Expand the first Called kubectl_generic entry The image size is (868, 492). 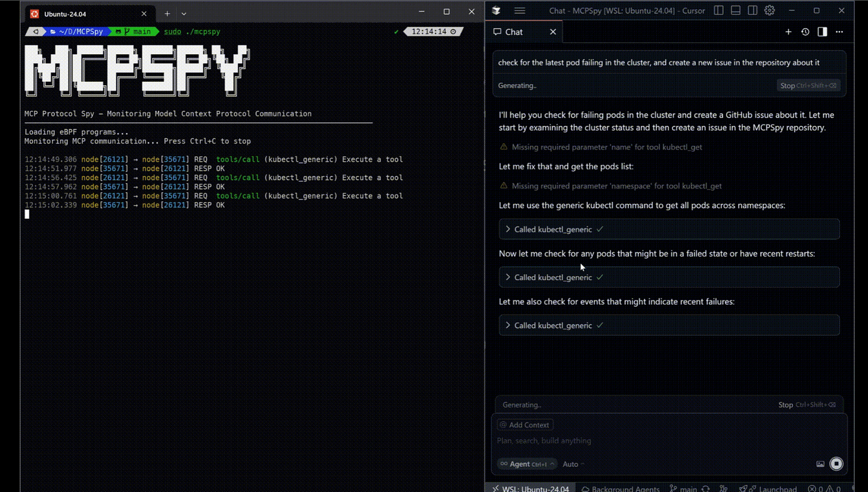[x=669, y=229]
